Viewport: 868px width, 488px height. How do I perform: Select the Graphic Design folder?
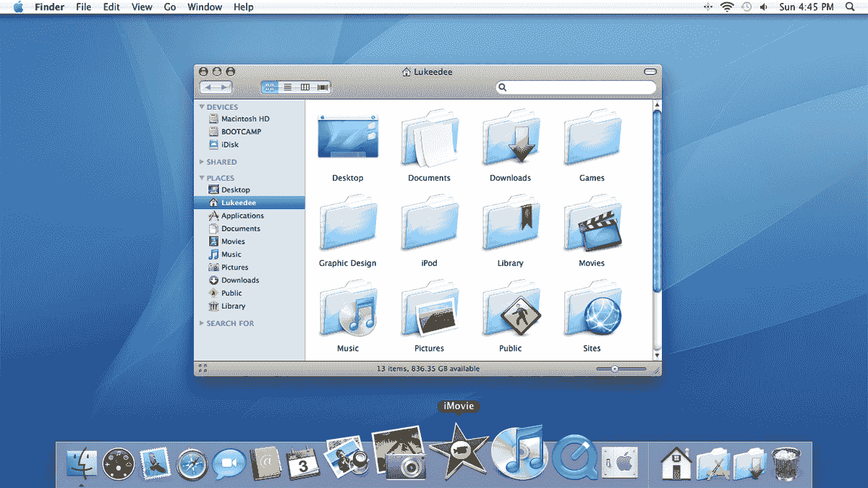tap(348, 223)
